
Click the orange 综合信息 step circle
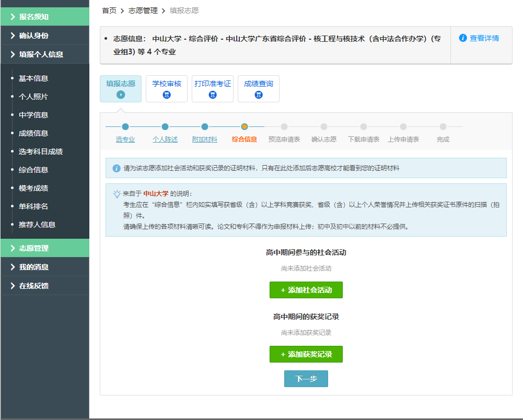245,127
